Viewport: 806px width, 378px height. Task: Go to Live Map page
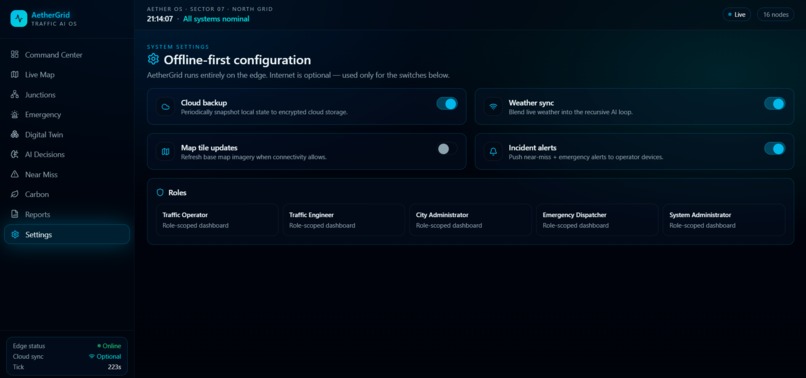[67, 75]
